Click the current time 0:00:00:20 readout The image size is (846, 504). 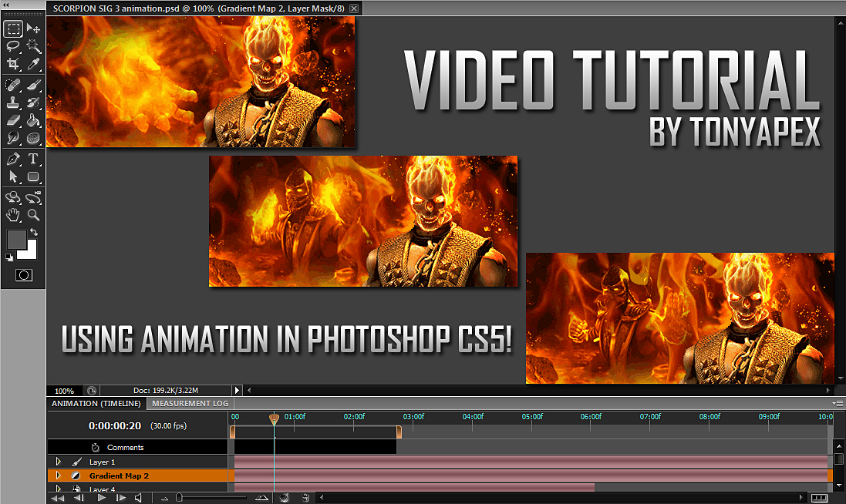click(x=115, y=426)
